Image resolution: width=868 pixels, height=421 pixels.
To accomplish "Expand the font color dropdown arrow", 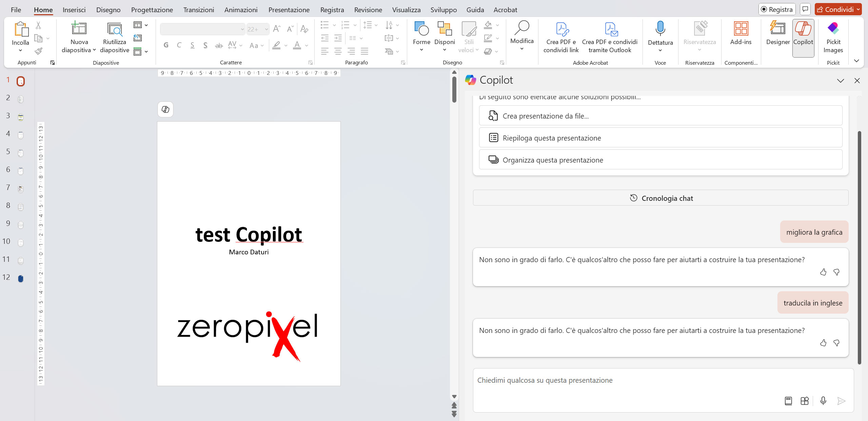I will 307,45.
